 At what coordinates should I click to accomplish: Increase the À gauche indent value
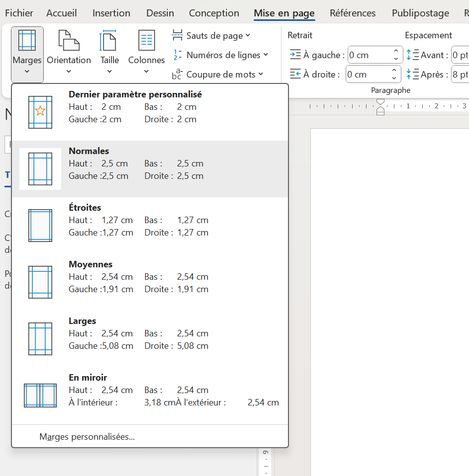[x=396, y=51]
